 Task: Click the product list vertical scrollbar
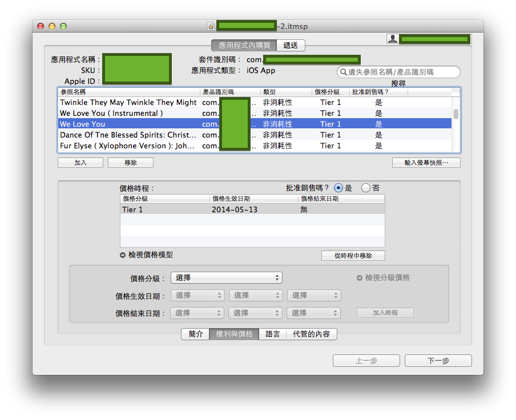[455, 114]
